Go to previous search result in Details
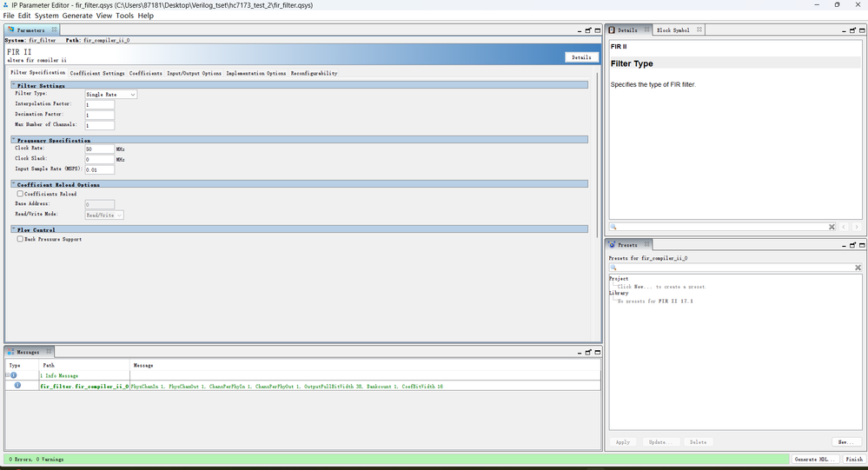The image size is (868, 470). click(x=844, y=227)
